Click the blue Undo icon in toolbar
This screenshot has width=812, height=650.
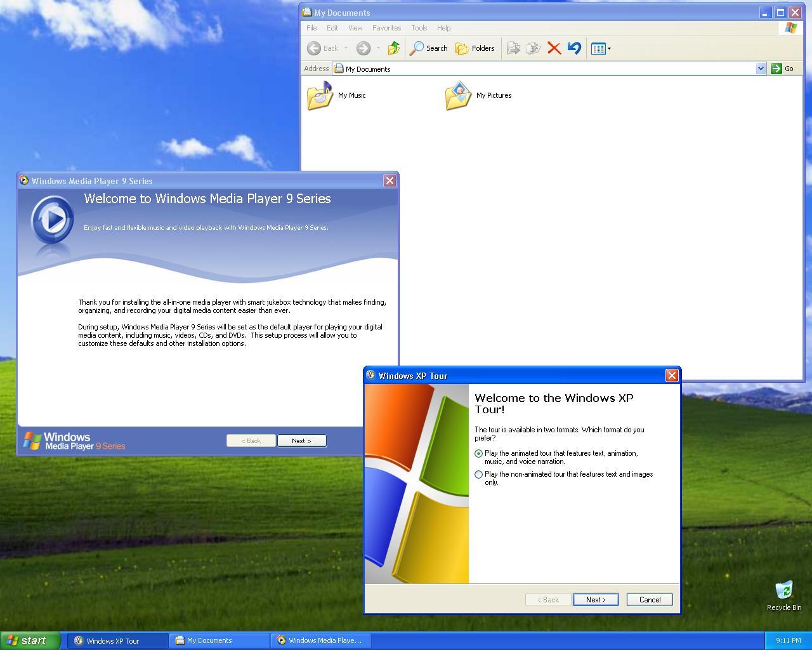coord(574,48)
